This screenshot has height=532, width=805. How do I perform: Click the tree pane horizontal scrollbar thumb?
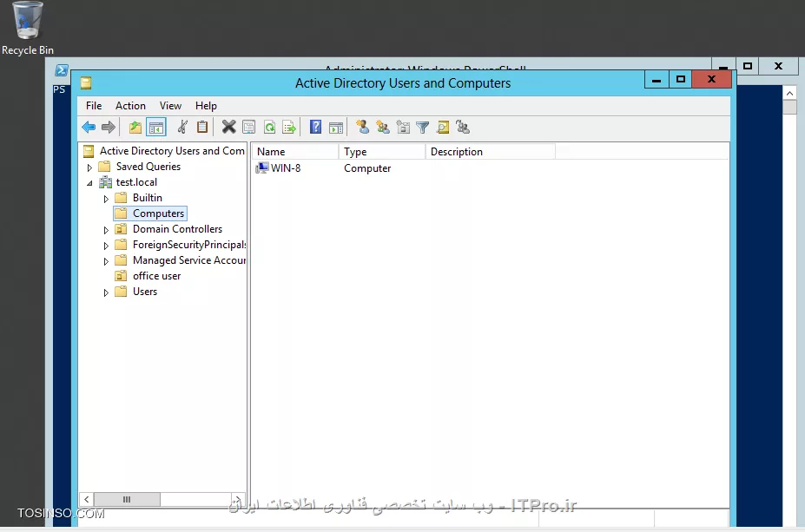(x=127, y=499)
